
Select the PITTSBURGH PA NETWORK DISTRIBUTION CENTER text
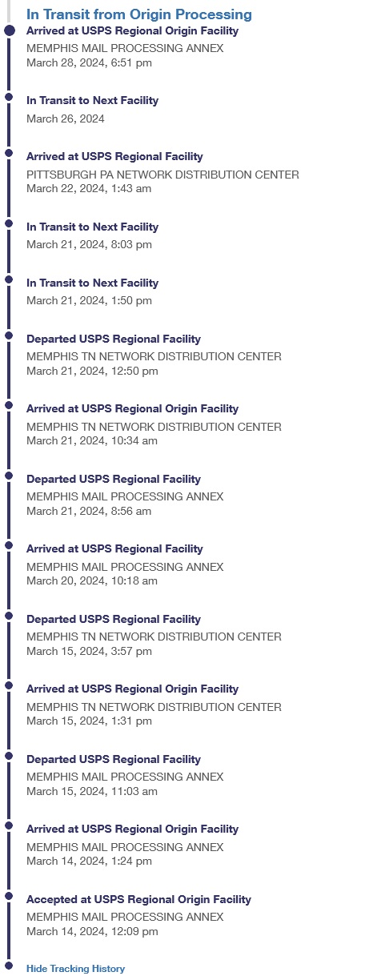162,175
